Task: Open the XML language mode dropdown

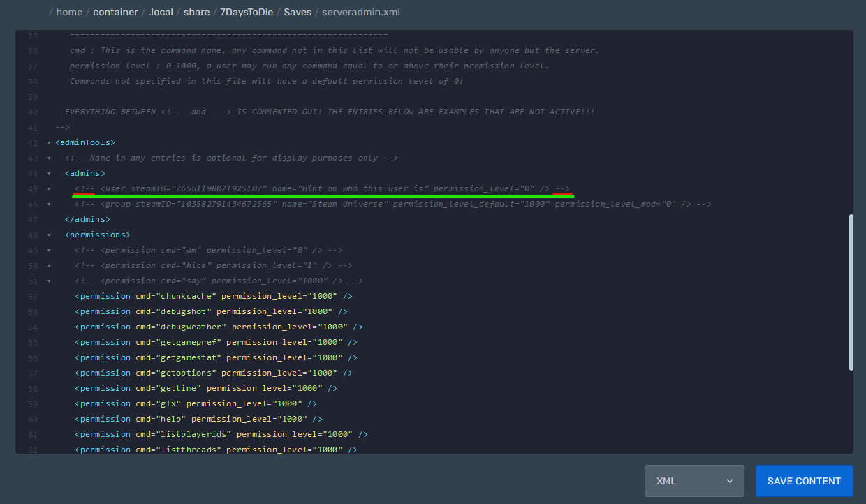Action: (694, 481)
